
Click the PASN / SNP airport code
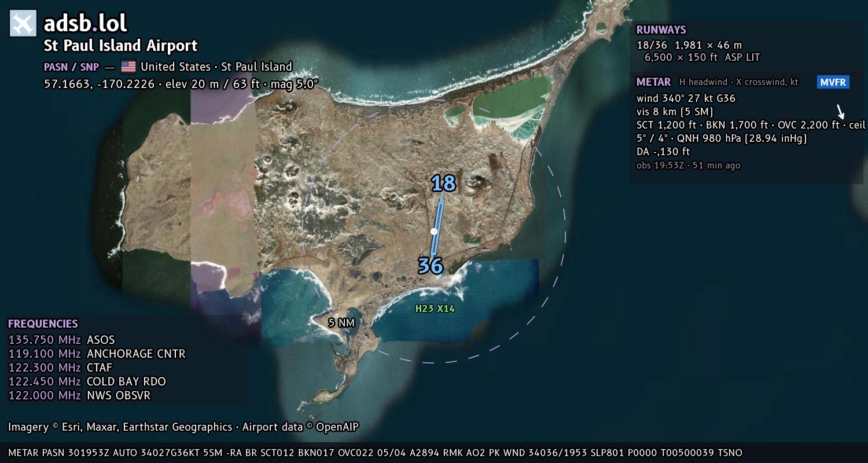point(71,67)
